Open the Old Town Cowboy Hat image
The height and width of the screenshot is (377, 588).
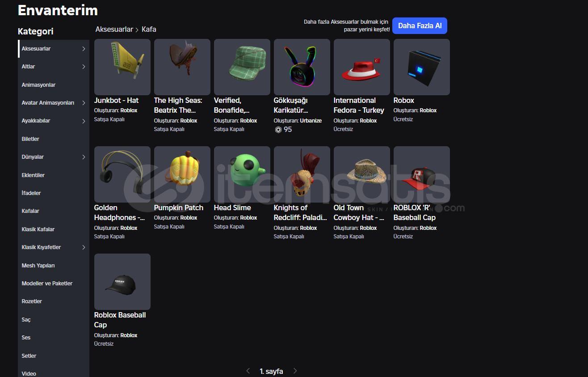(362, 174)
